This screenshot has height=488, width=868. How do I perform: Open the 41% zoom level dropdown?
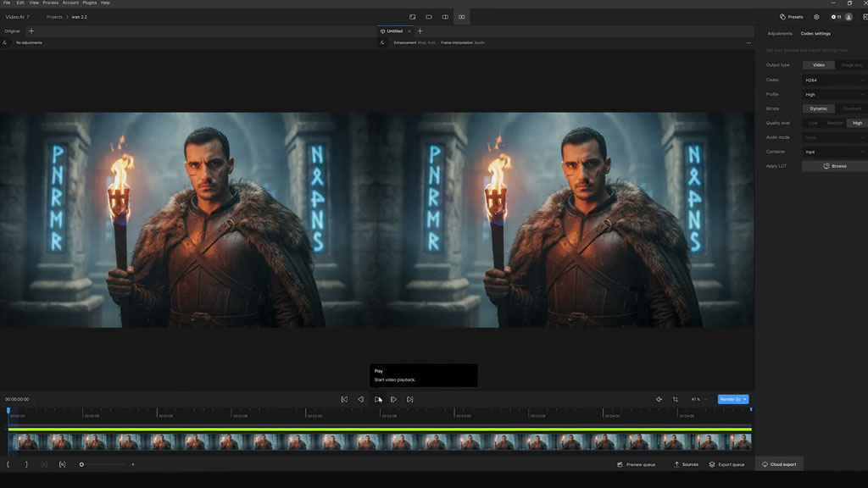click(698, 399)
